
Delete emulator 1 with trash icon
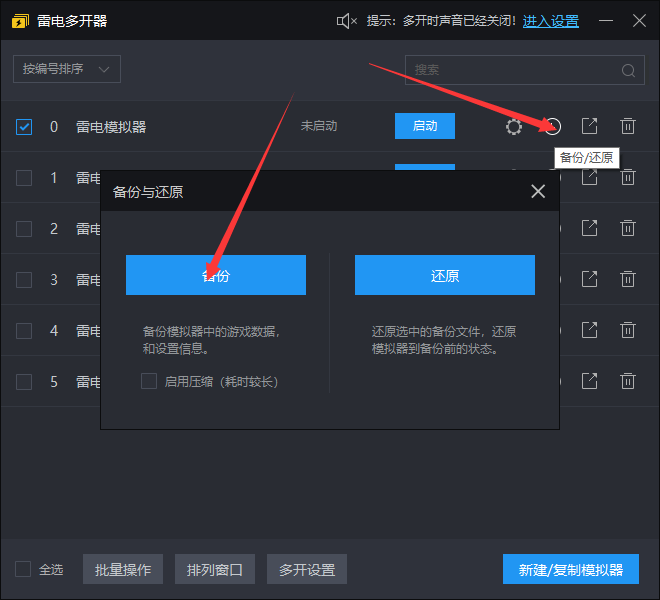628,177
